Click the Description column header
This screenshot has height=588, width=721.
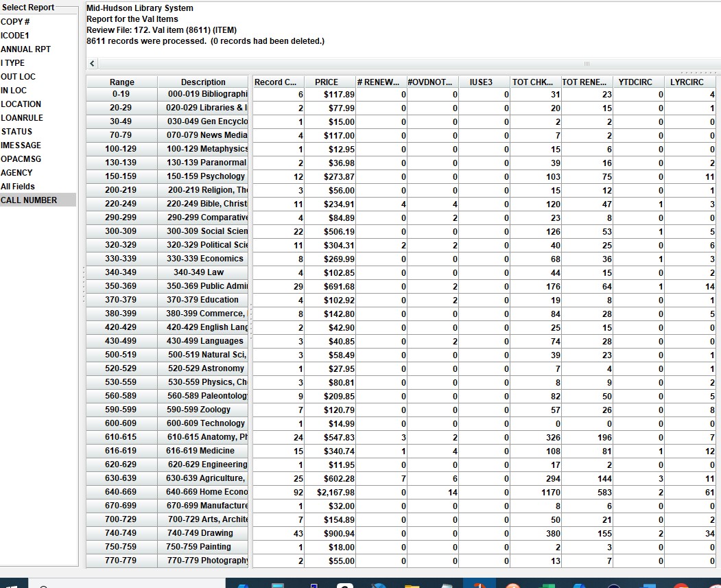point(203,82)
